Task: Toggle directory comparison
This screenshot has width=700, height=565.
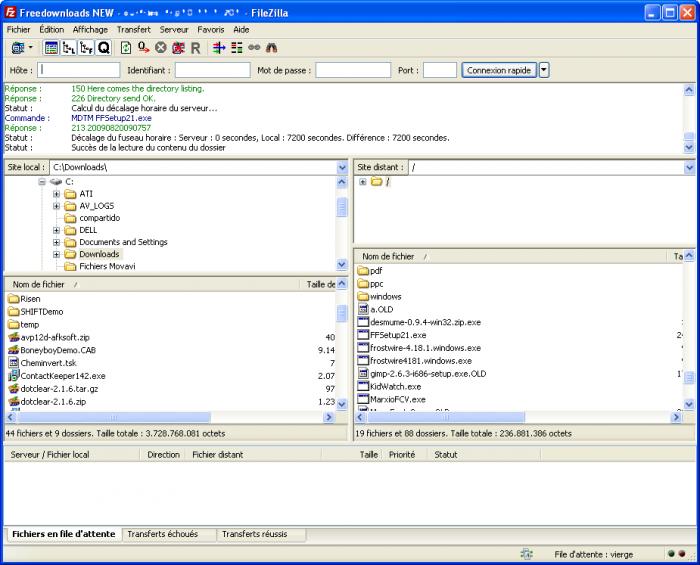Action: (x=237, y=48)
